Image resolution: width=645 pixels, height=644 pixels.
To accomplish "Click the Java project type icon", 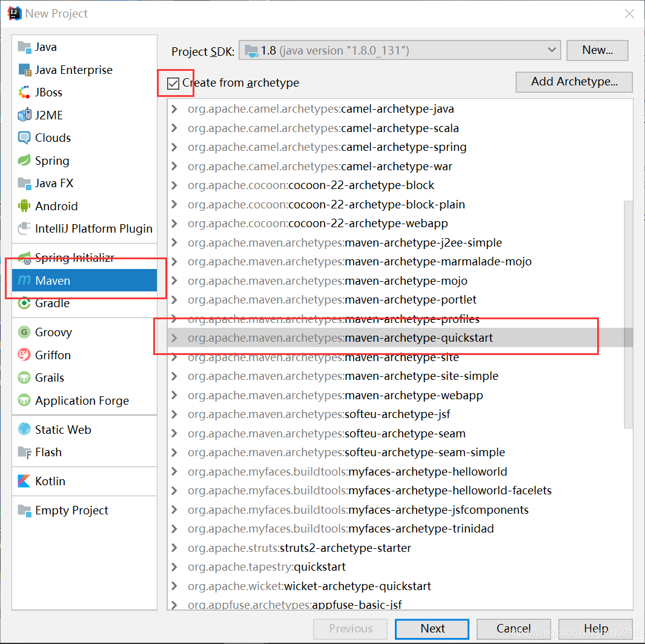I will pyautogui.click(x=24, y=47).
